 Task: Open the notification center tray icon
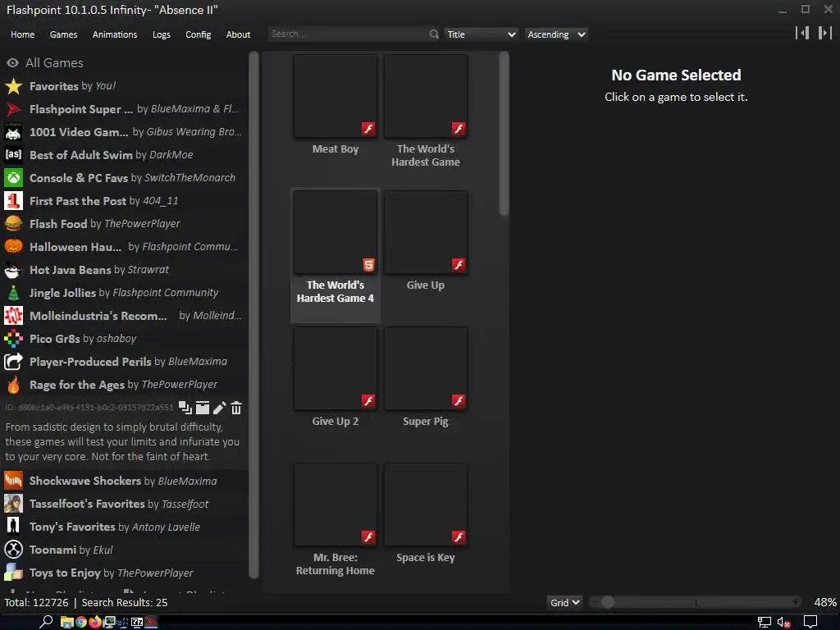point(810,623)
